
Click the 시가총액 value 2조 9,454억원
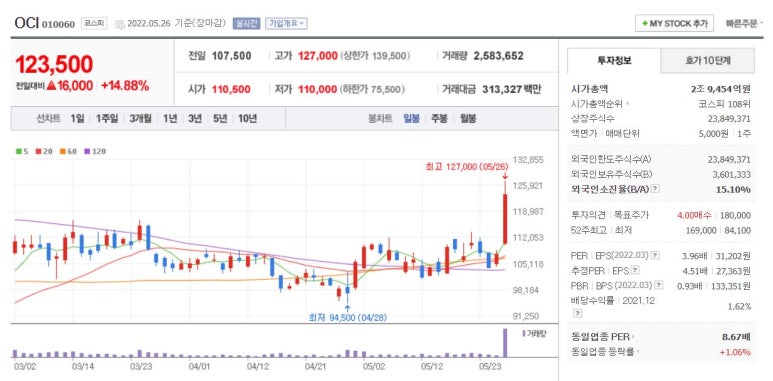coord(721,89)
